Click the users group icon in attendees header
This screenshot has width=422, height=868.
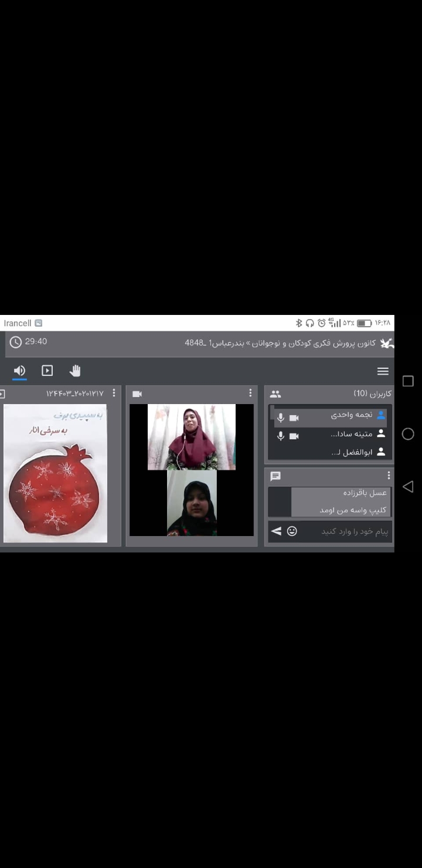[x=275, y=394]
